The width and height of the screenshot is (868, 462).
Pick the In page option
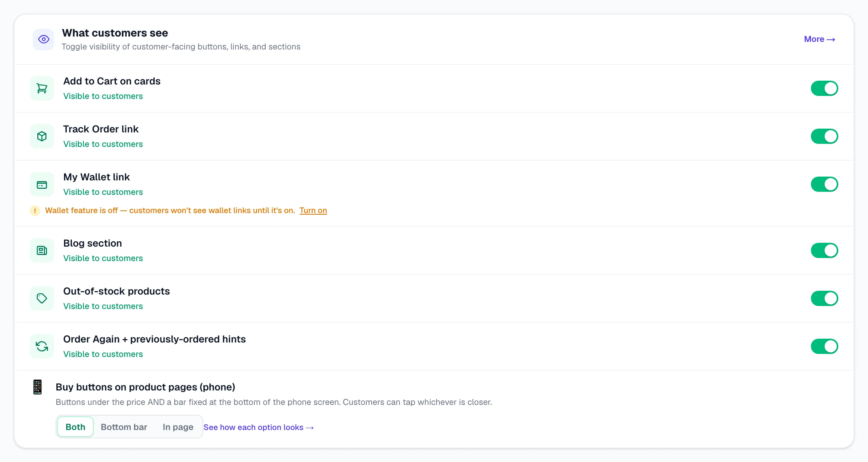(178, 427)
